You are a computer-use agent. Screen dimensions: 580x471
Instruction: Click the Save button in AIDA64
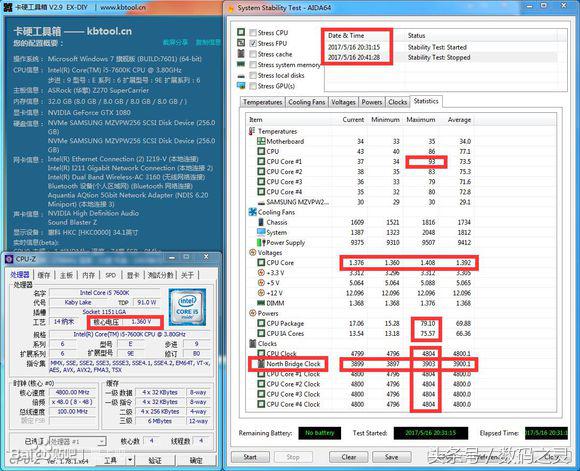coord(391,457)
